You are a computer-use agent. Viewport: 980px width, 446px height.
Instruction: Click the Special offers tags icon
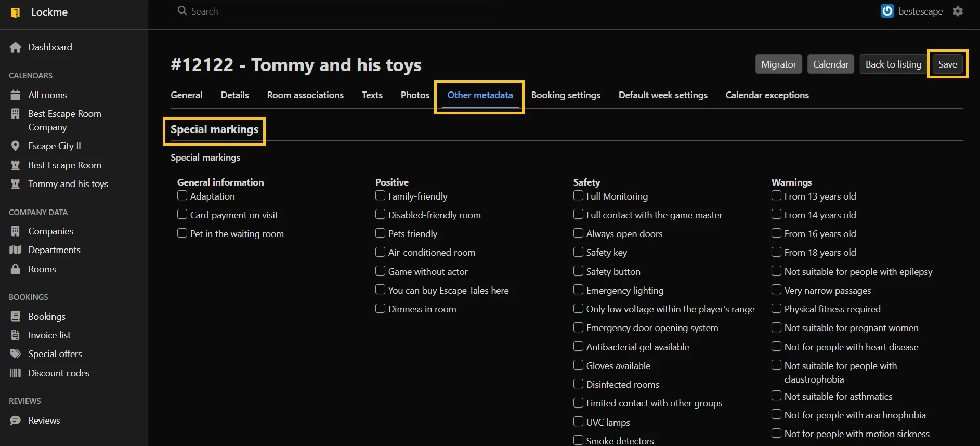[16, 354]
